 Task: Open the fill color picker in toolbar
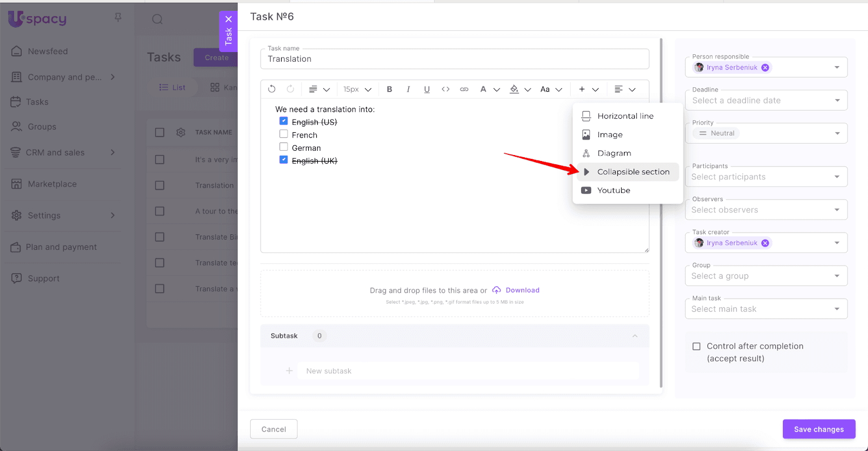tap(515, 89)
